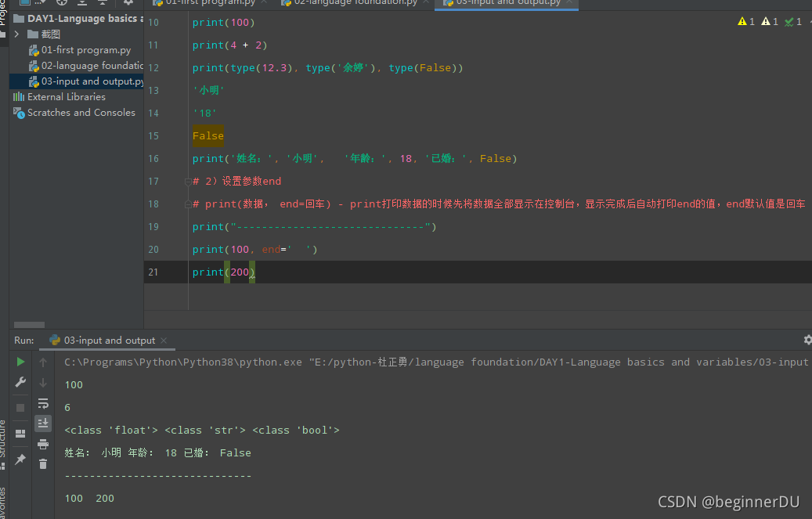This screenshot has height=519, width=812.
Task: Open 02-language foundation file in tree
Action: (92, 66)
